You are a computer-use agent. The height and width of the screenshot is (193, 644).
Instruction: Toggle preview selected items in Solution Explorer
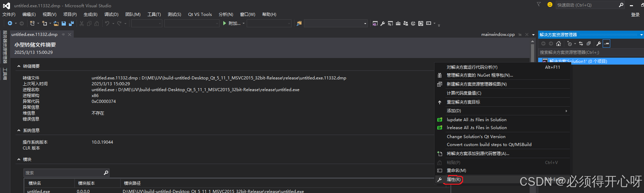point(606,44)
